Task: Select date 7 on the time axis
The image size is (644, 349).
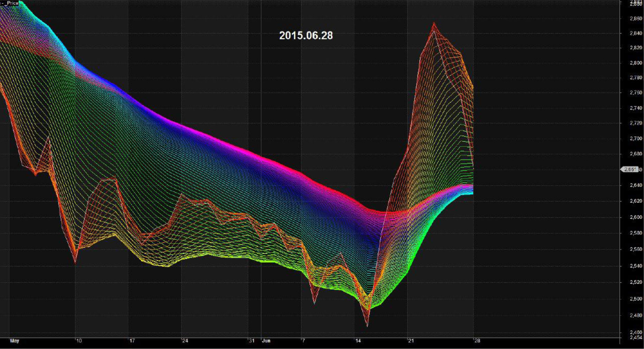Action: 303,341
